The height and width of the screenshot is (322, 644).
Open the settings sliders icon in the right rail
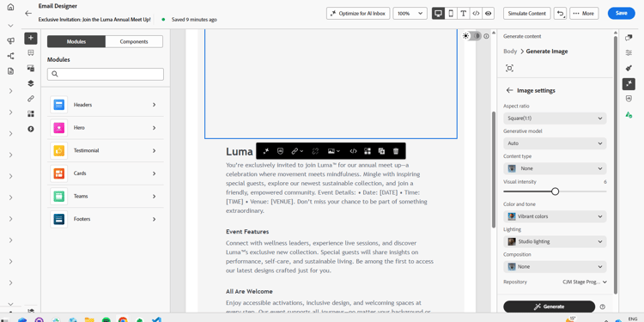click(629, 52)
